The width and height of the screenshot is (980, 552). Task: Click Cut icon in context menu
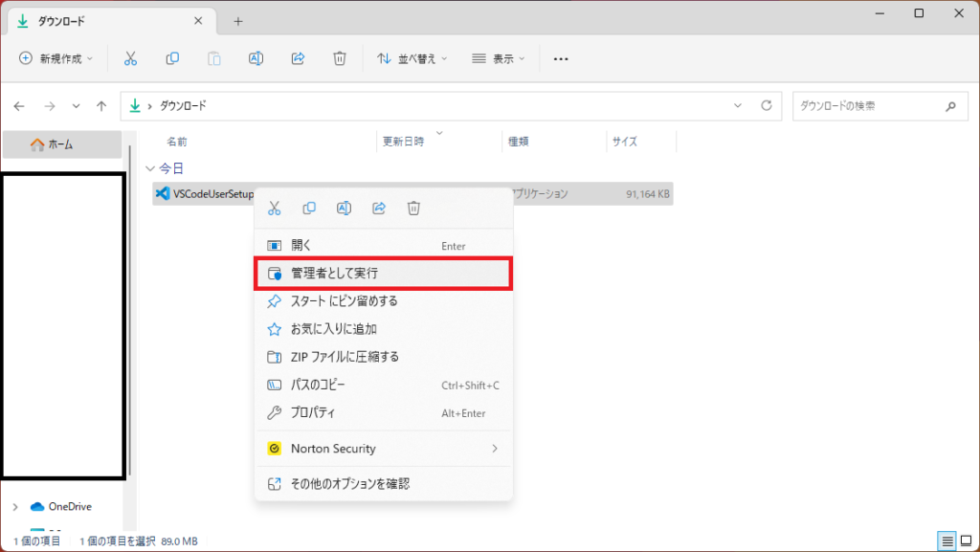click(275, 208)
